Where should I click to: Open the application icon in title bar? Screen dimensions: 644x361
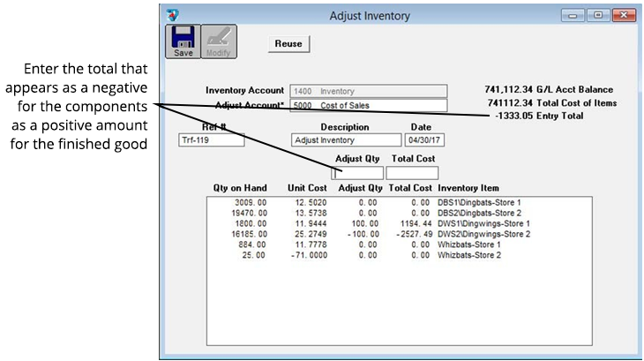[172, 15]
